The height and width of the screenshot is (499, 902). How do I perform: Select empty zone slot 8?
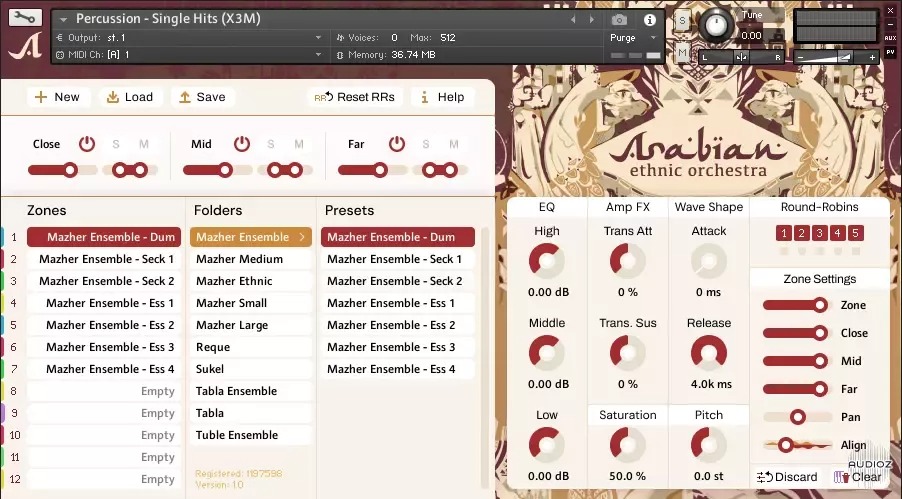point(104,391)
